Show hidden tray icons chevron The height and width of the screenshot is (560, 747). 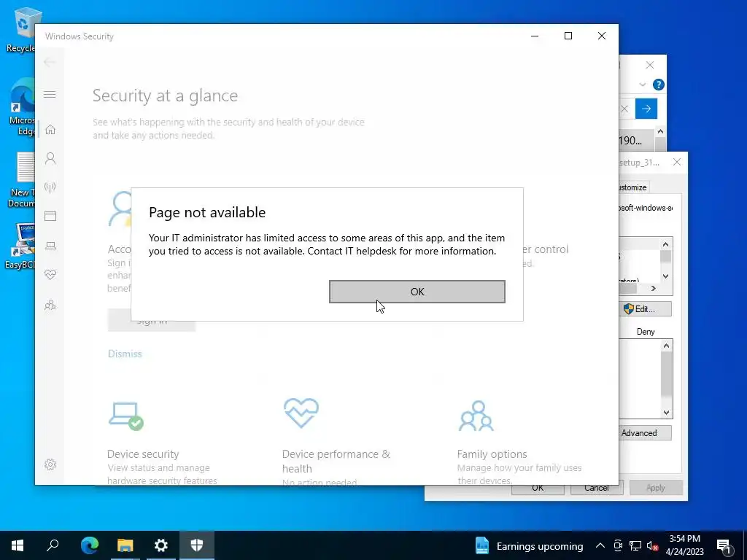[600, 545]
